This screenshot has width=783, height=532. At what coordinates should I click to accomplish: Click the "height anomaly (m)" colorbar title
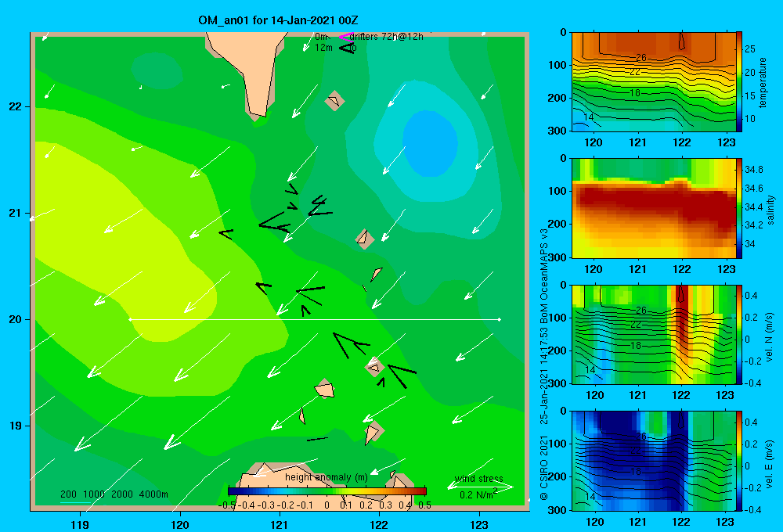click(327, 477)
